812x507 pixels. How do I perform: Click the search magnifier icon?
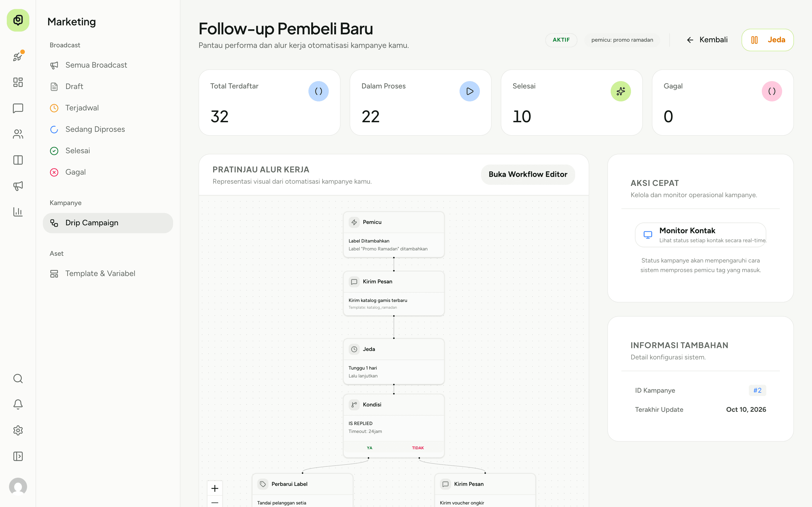(x=18, y=379)
